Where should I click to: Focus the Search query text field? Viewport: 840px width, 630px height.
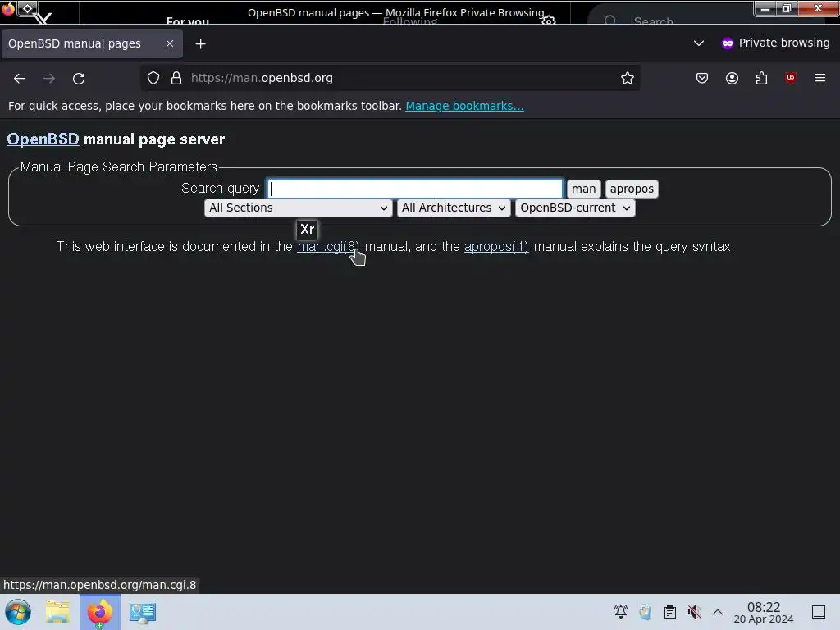(x=415, y=189)
